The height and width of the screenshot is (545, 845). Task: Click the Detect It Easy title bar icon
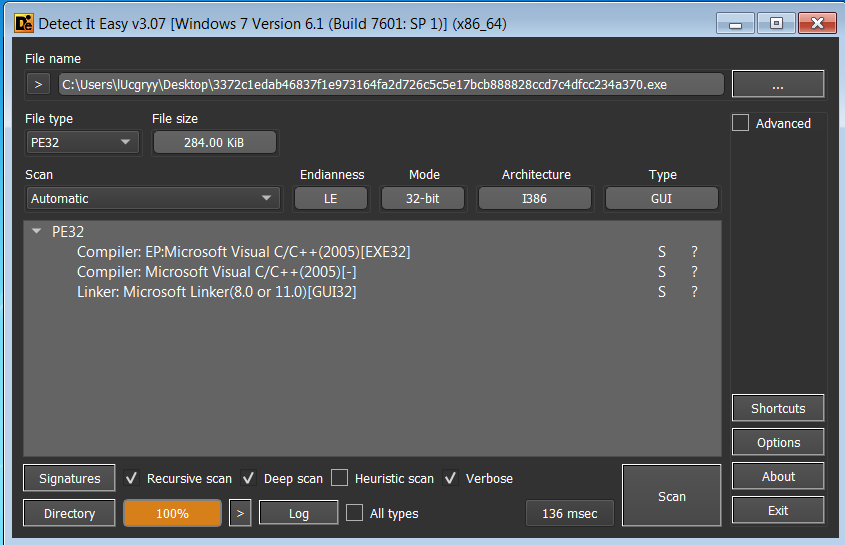pyautogui.click(x=24, y=24)
